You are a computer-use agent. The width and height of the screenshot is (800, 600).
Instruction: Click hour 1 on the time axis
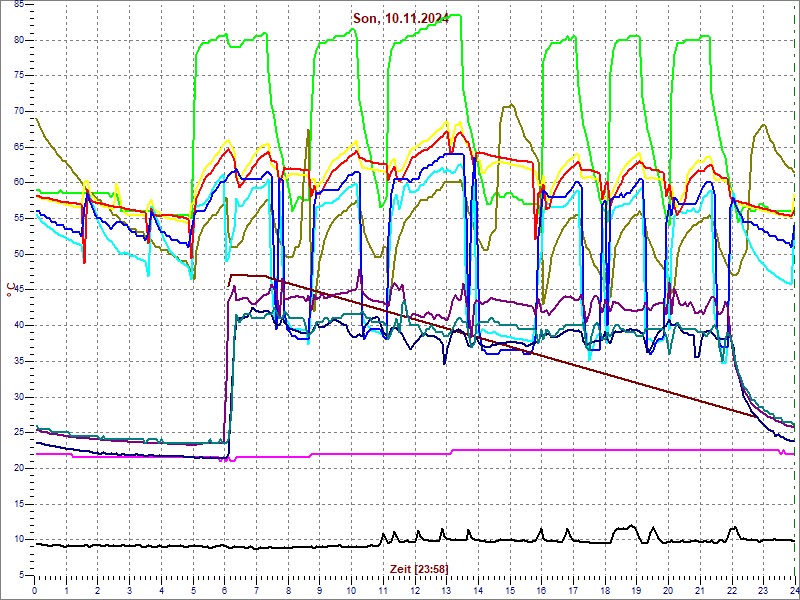(x=66, y=589)
